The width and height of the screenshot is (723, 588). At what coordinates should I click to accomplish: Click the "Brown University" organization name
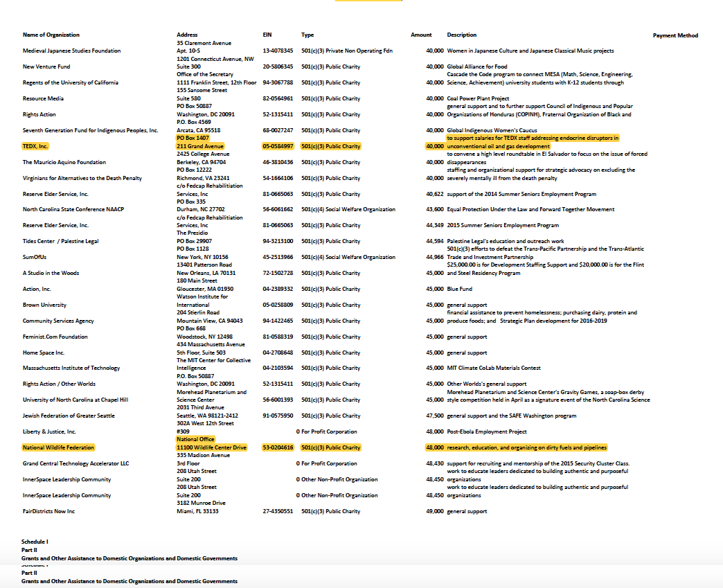click(x=44, y=305)
